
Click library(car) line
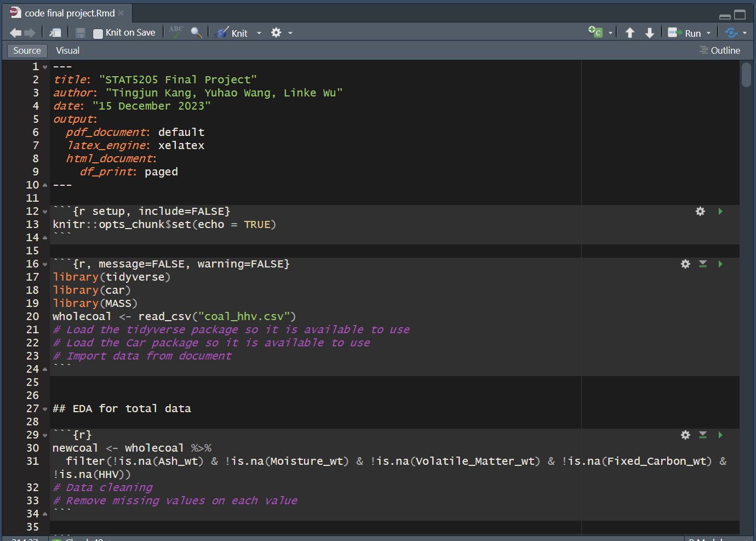(x=92, y=290)
